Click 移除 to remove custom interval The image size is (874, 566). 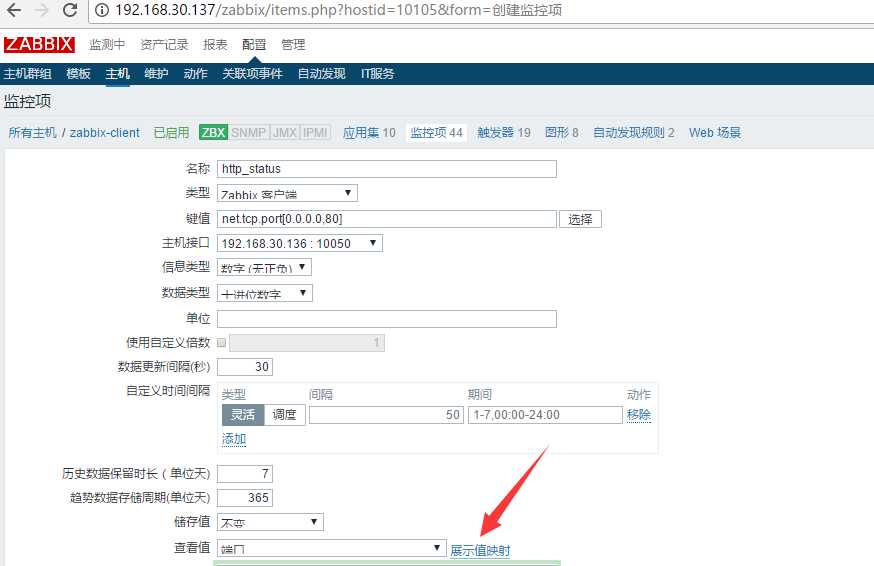[639, 415]
